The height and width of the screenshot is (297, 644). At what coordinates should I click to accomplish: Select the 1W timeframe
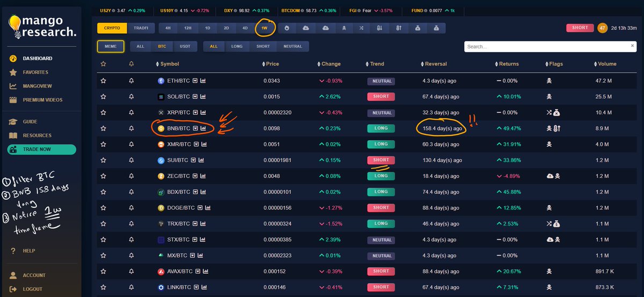(265, 28)
